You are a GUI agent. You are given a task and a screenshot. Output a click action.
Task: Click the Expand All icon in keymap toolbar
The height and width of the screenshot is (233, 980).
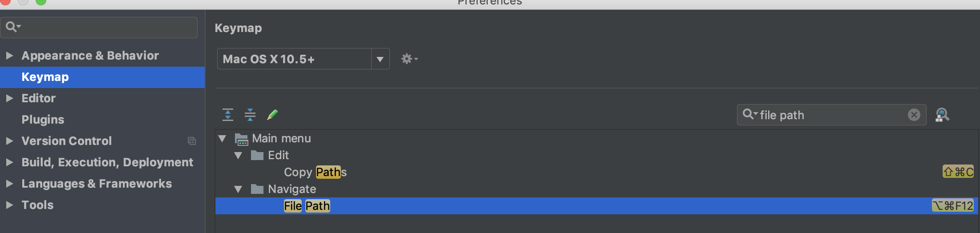tap(227, 115)
